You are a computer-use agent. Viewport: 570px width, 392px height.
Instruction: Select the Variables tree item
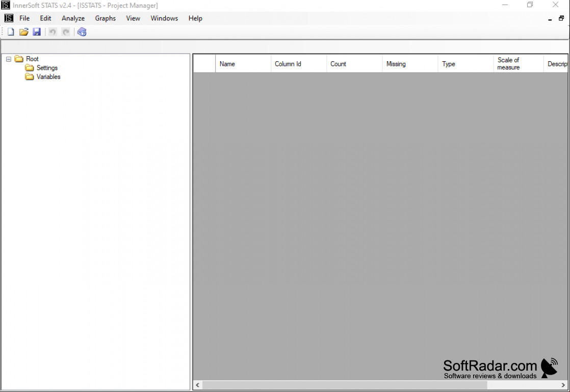click(48, 76)
